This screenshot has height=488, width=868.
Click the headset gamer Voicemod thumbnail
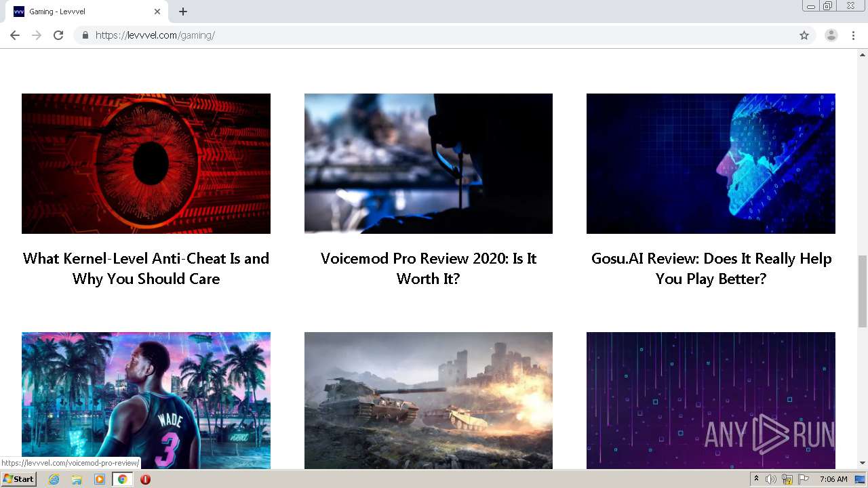pos(429,163)
